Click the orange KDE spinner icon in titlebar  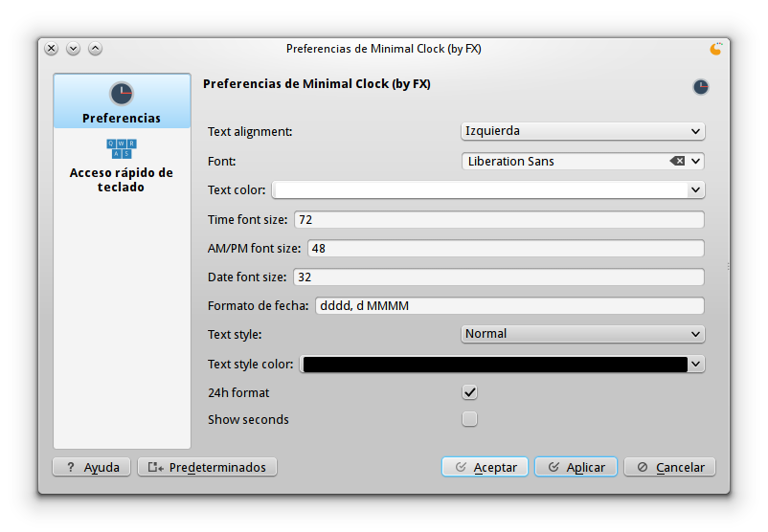pyautogui.click(x=715, y=49)
